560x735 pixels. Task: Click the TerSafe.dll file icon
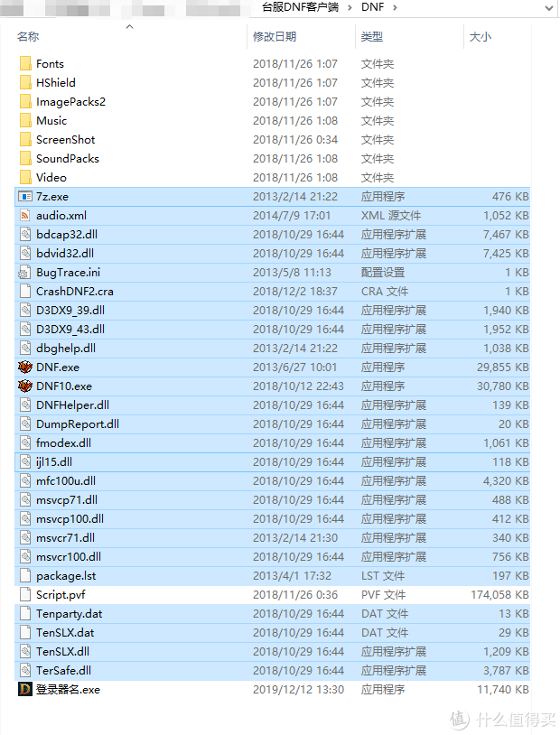pyautogui.click(x=25, y=670)
